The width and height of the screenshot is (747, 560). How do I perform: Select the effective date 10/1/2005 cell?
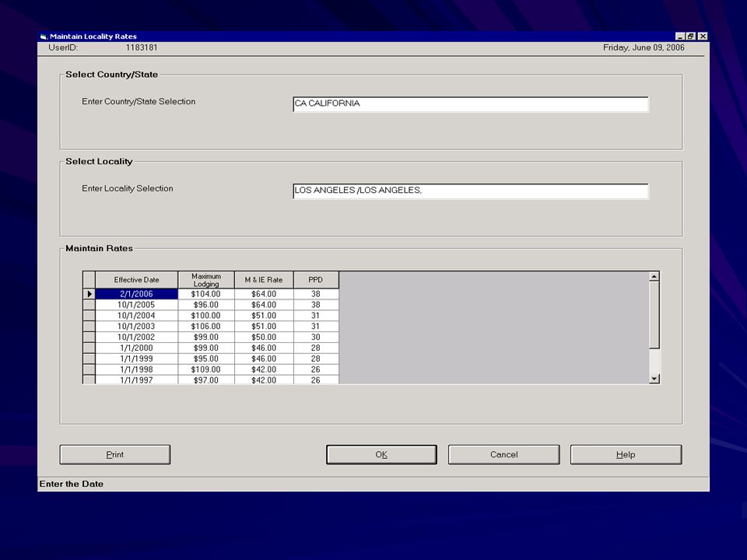coord(137,305)
